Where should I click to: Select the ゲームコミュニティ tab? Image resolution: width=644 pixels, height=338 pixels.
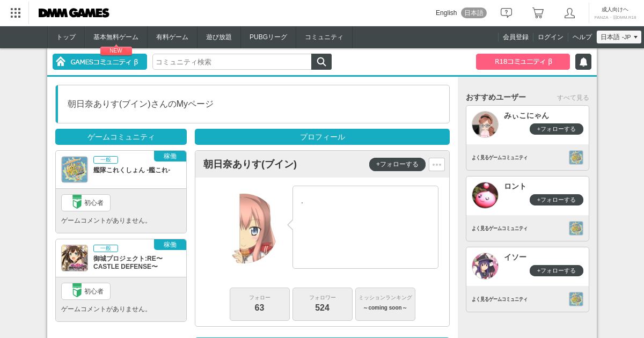click(121, 137)
